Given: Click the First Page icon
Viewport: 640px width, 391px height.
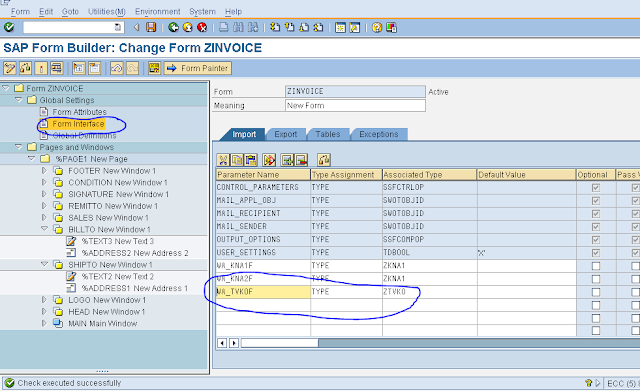Looking at the screenshot, I should click(275, 27).
